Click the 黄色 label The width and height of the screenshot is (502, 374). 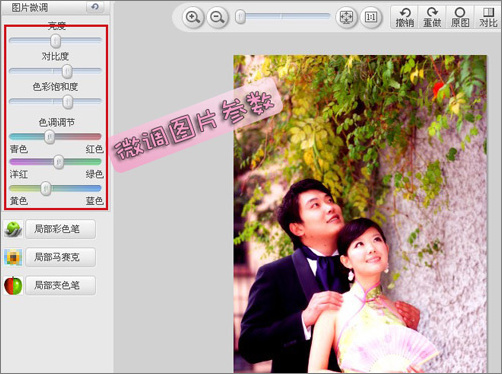(x=19, y=201)
